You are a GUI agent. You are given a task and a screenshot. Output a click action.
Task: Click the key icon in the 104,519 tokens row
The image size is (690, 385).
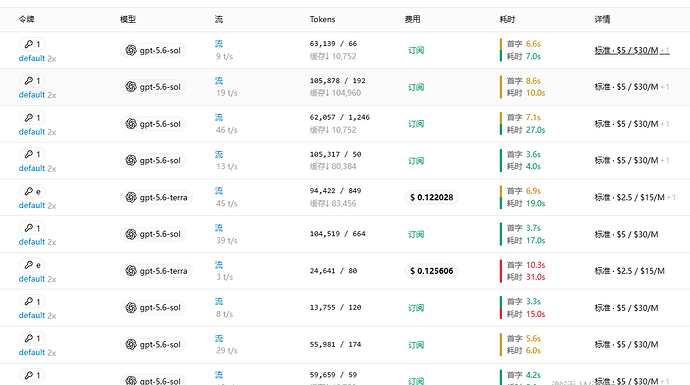(29, 228)
